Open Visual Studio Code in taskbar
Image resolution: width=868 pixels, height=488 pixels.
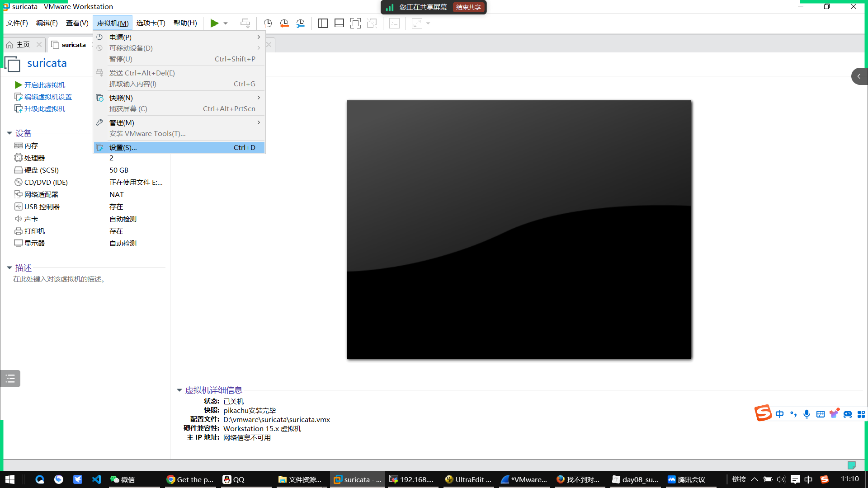click(x=97, y=479)
